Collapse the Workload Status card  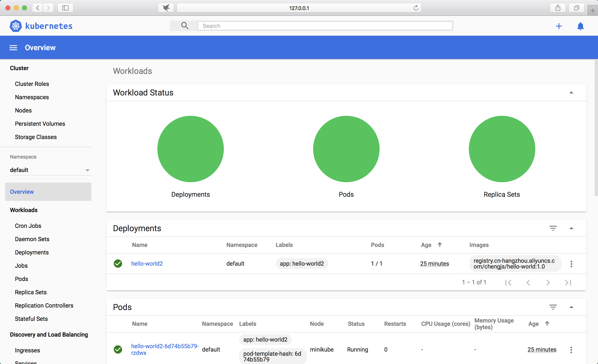pyautogui.click(x=571, y=93)
